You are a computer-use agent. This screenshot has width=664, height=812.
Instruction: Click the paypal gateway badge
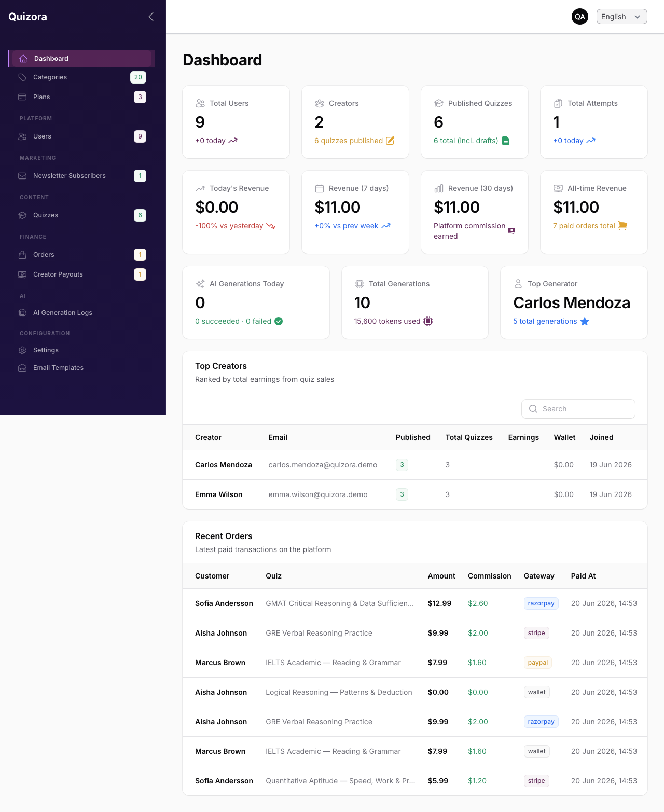click(538, 663)
